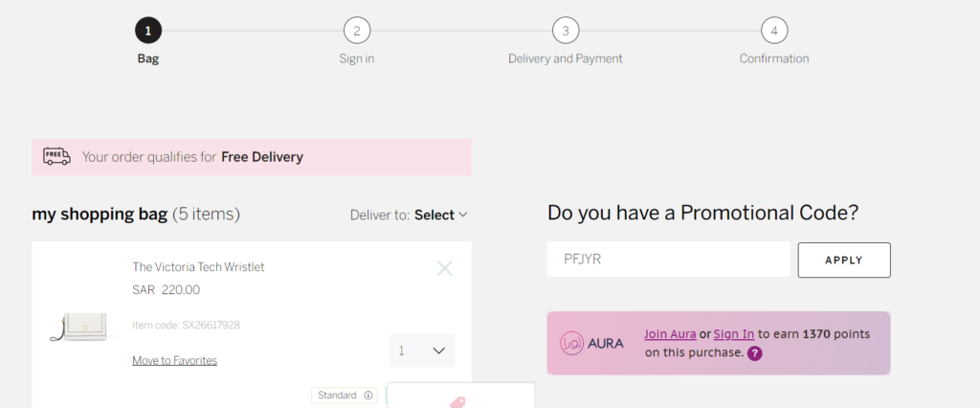Screen dimensions: 980x408
Task: Click the Join Aura link
Action: 670,333
